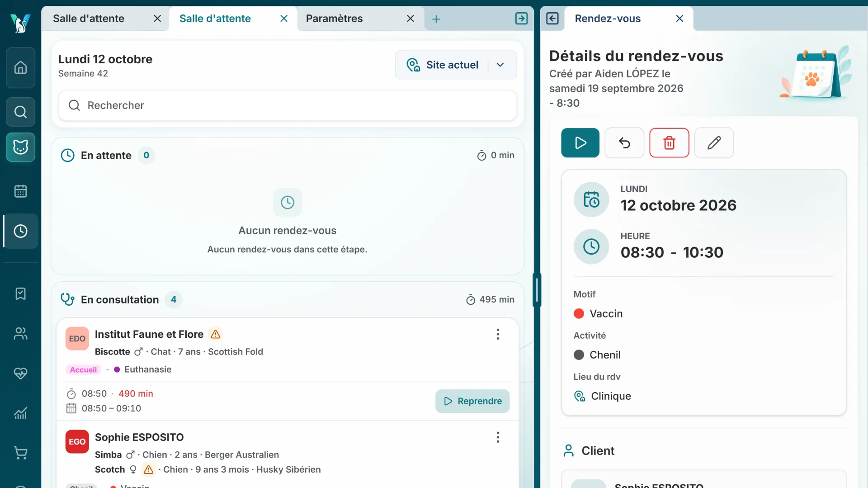Click the EDO avatar badge
Viewport: 868px width, 488px height.
77,339
